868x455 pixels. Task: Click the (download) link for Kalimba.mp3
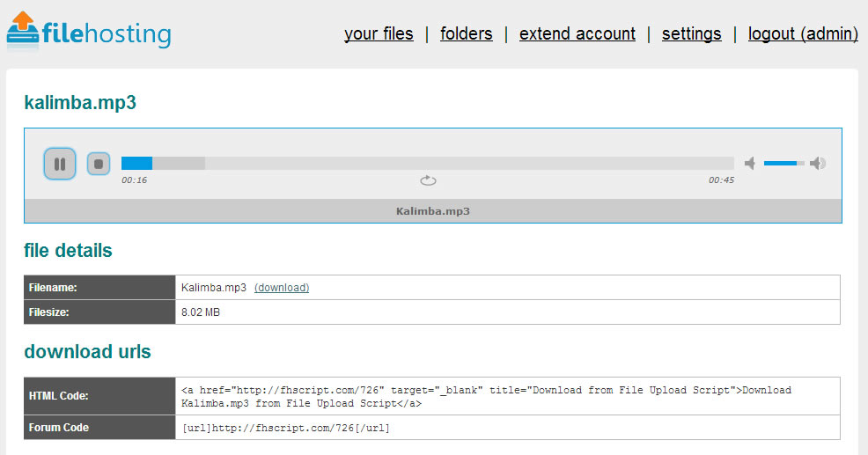tap(282, 288)
